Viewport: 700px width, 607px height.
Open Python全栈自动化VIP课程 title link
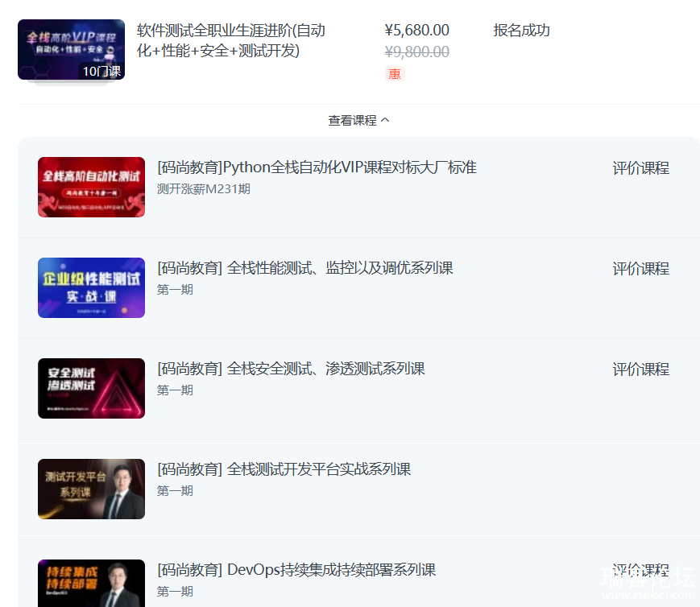(317, 167)
